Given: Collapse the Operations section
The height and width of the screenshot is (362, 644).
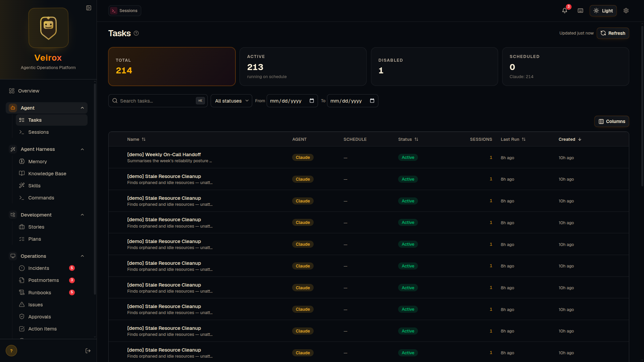Looking at the screenshot, I should coord(82,256).
